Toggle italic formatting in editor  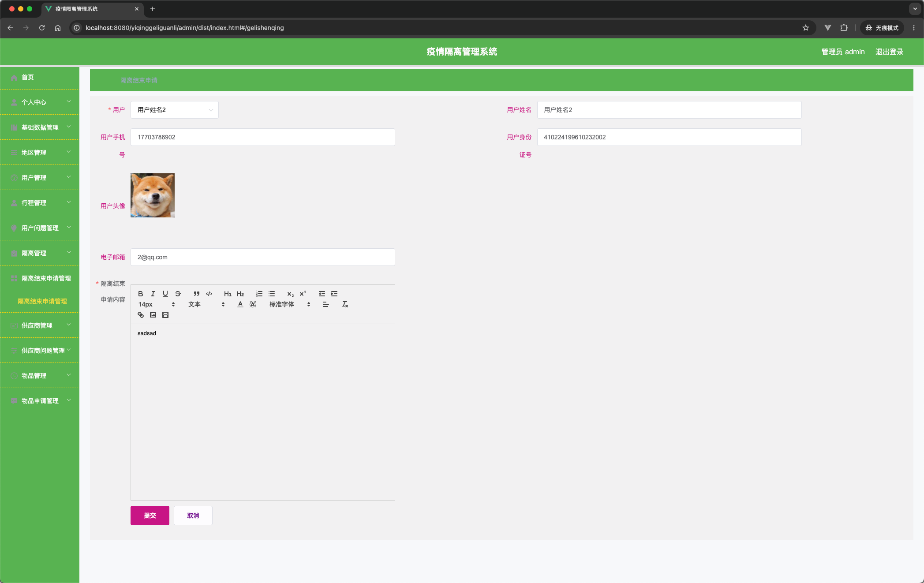pos(153,294)
